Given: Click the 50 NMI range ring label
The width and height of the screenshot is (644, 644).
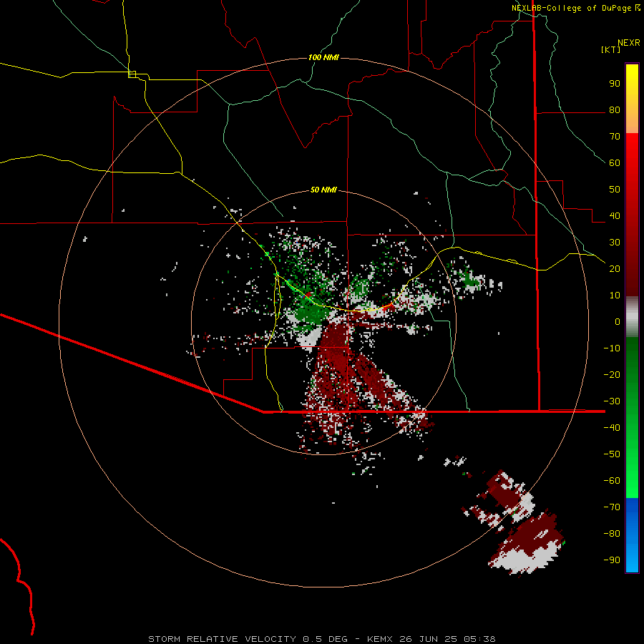Looking at the screenshot, I should (323, 190).
